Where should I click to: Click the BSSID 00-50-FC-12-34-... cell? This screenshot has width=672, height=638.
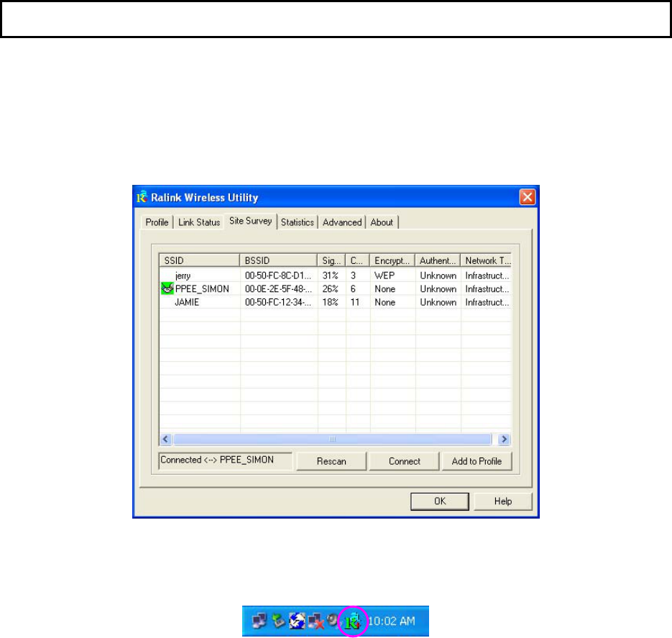pyautogui.click(x=278, y=302)
